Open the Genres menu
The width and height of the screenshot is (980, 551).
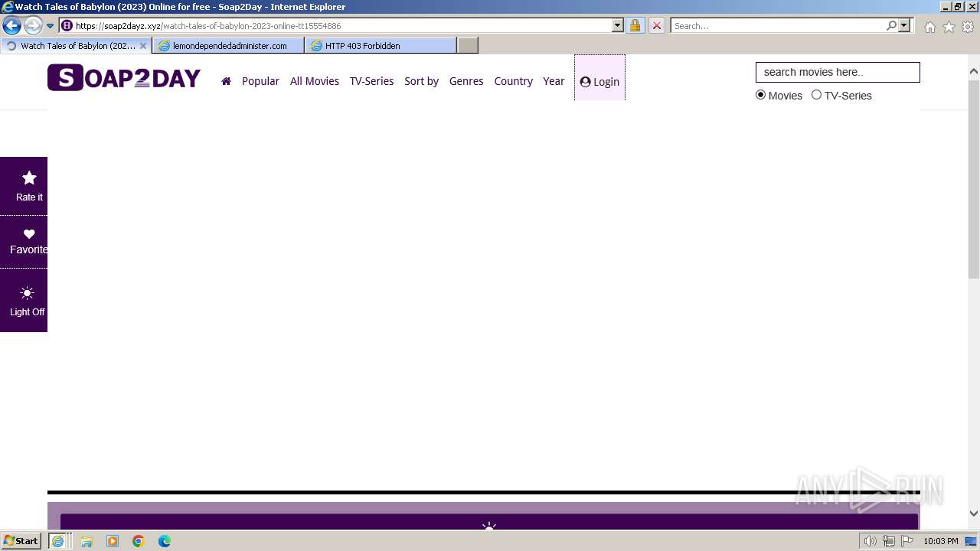[466, 81]
